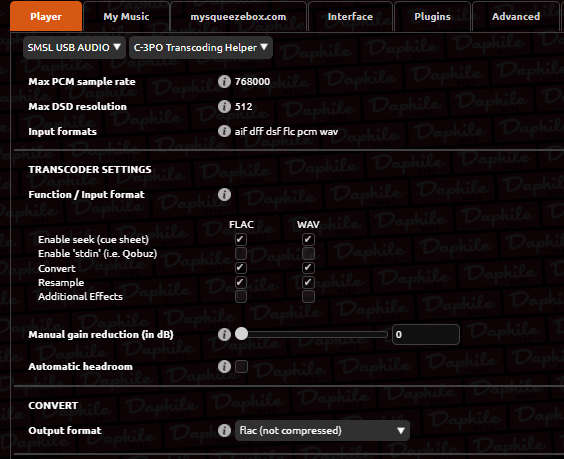The image size is (564, 459).
Task: Open Output format flac (not compressed) dropdown
Action: (x=322, y=431)
